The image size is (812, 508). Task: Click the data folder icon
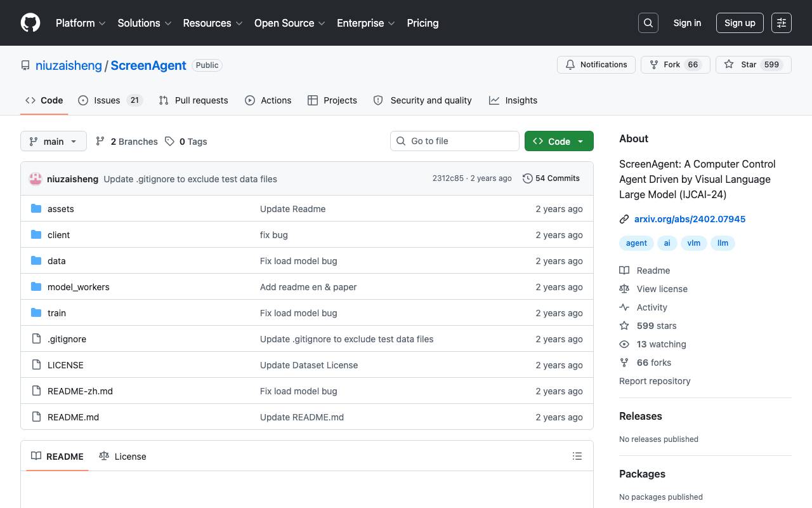click(36, 261)
